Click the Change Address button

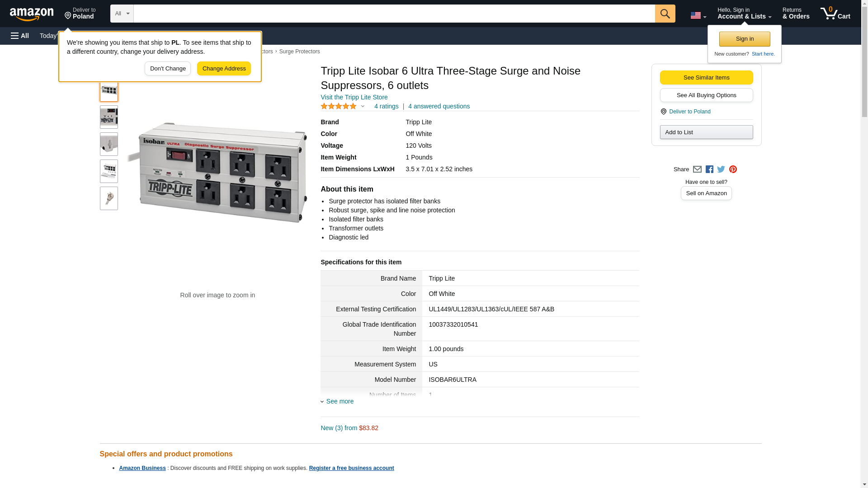(x=224, y=69)
